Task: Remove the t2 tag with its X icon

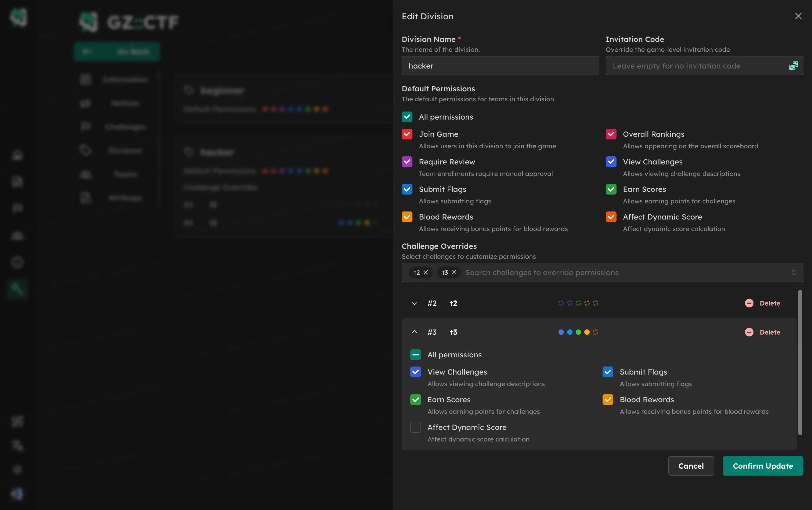Action: click(x=426, y=272)
